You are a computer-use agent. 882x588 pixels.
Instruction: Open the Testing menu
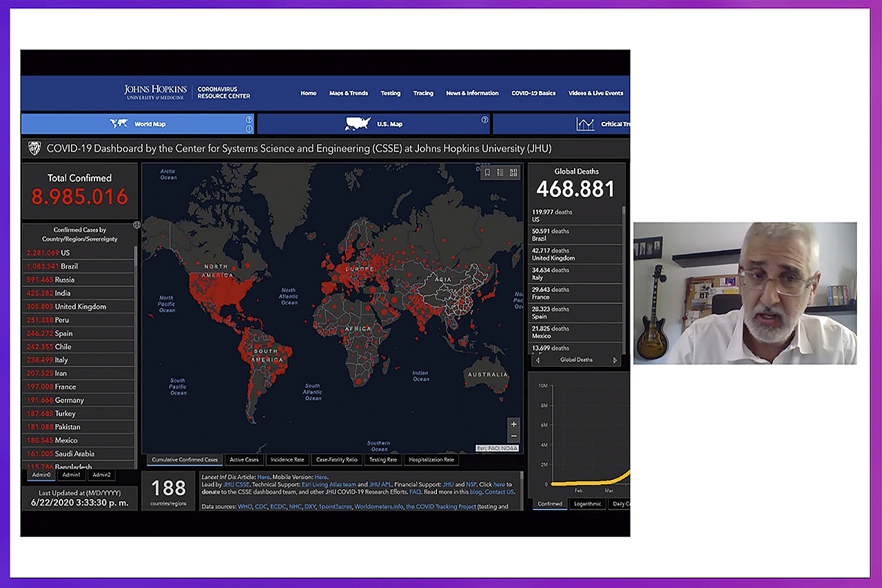(x=391, y=93)
